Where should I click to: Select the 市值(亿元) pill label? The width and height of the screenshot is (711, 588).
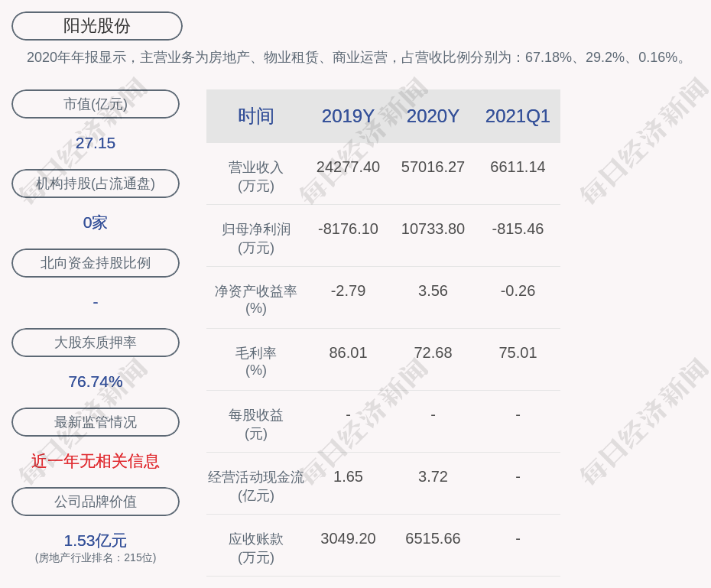click(x=96, y=104)
